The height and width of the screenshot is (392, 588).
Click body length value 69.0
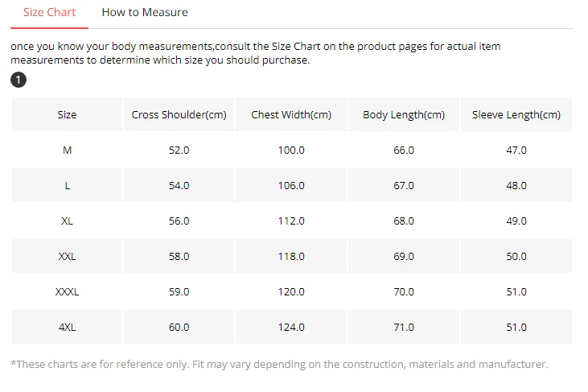pos(404,256)
